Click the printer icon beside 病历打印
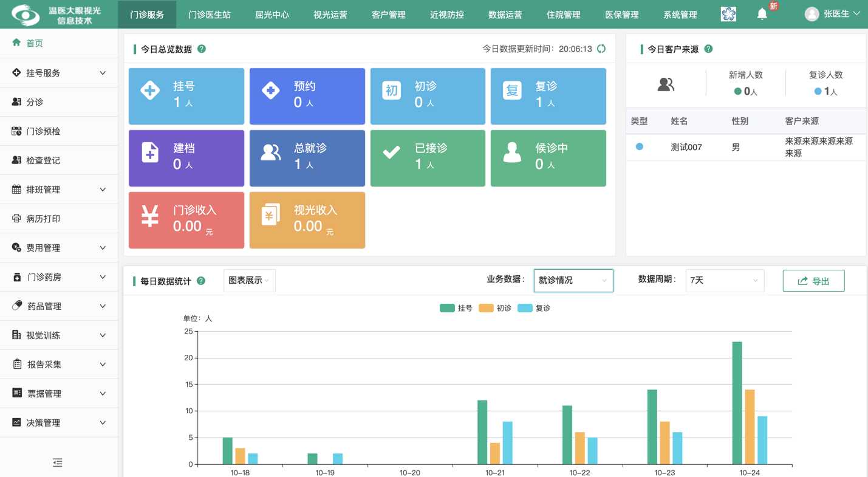868x477 pixels. click(16, 218)
